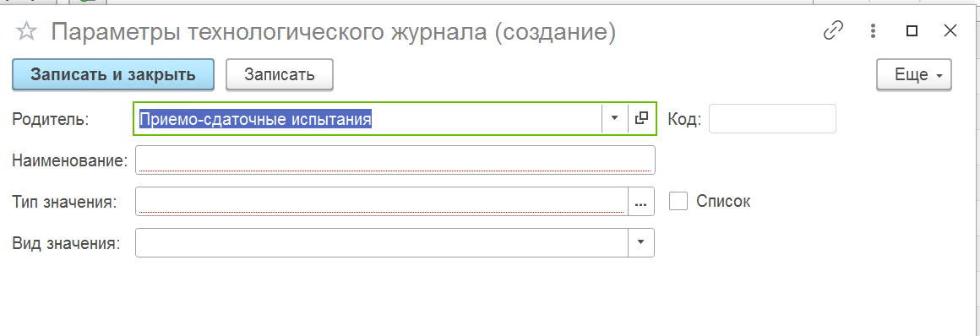The height and width of the screenshot is (336, 980).
Task: Close the Параметры технологического журнала form
Action: click(950, 31)
